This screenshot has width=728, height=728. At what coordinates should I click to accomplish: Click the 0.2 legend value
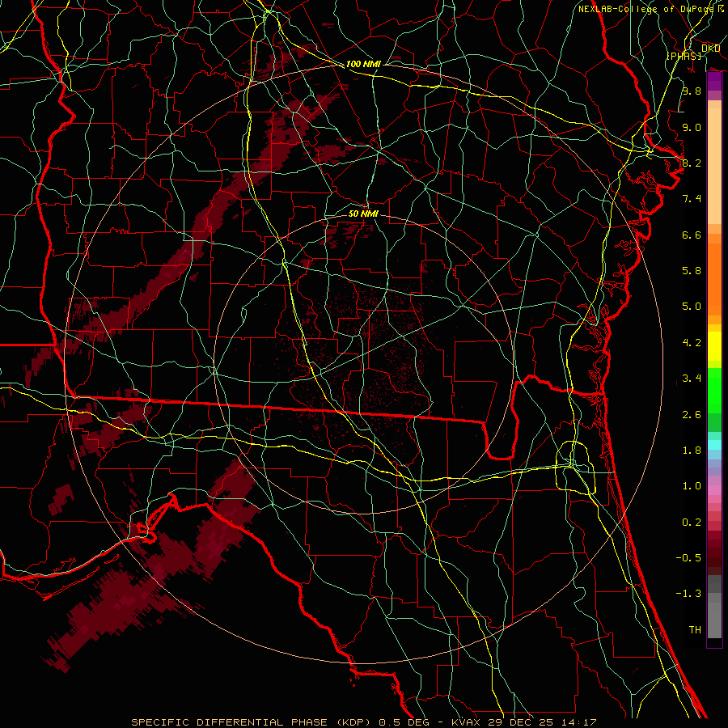692,523
